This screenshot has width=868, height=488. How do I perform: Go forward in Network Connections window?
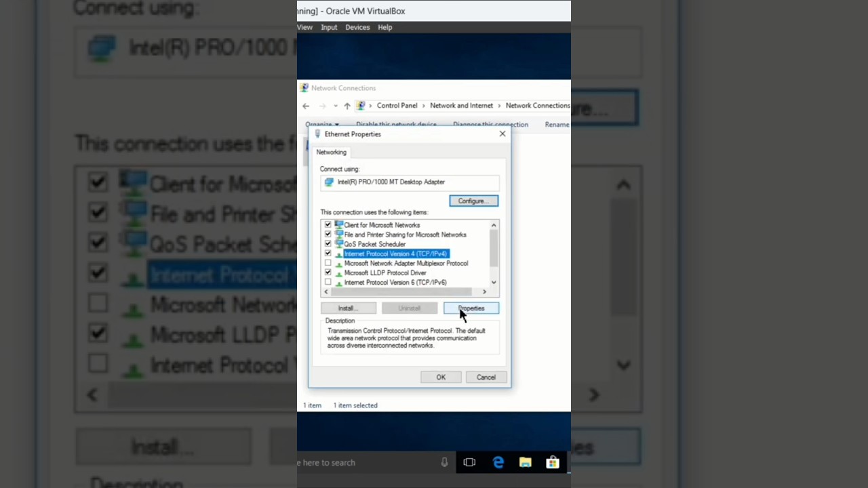(323, 106)
